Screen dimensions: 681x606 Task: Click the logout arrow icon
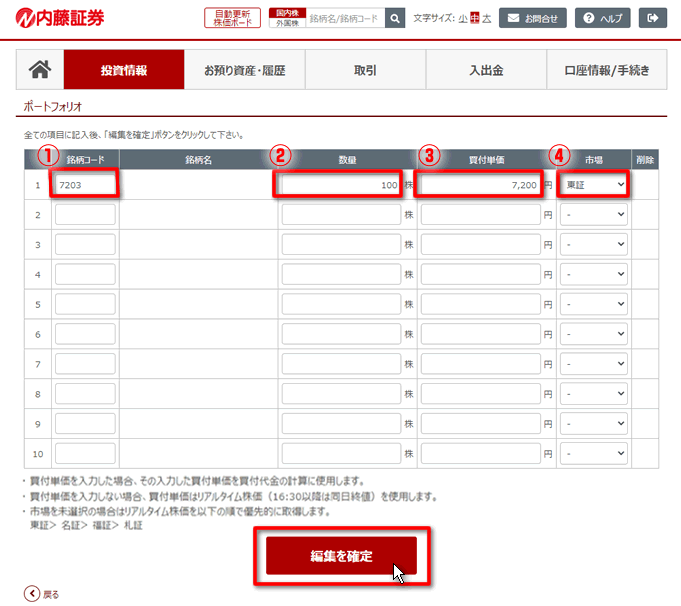653,18
